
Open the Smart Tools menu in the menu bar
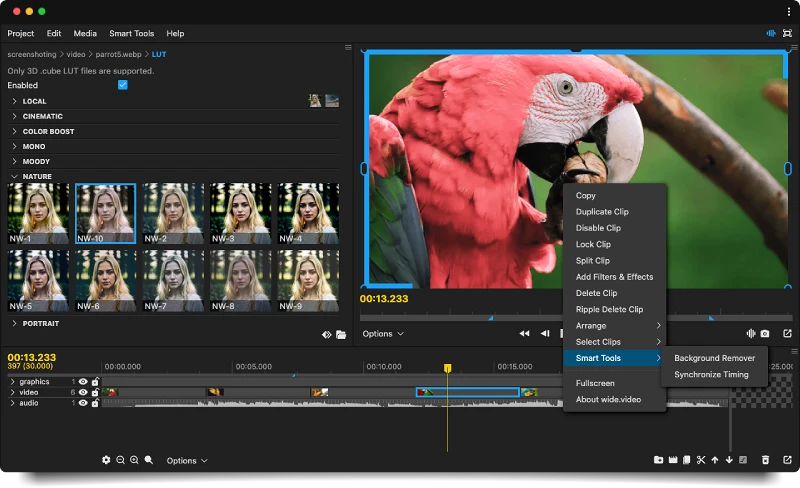point(132,33)
